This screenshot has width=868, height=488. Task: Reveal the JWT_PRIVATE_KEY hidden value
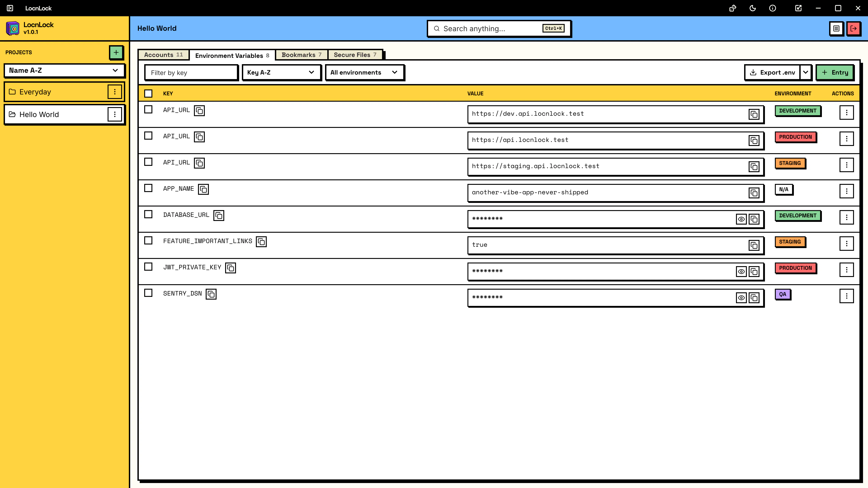tap(741, 271)
